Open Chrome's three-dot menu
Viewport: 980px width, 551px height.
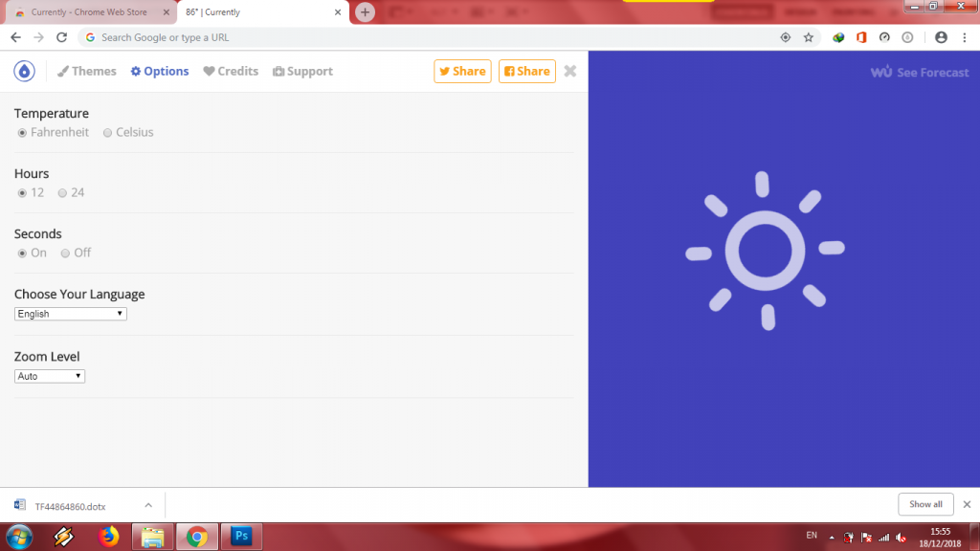pos(965,37)
